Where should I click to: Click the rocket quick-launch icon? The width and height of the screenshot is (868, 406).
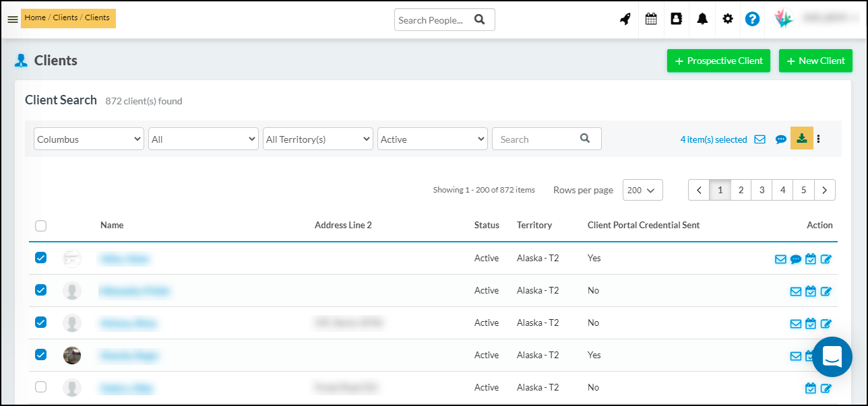pyautogui.click(x=625, y=19)
